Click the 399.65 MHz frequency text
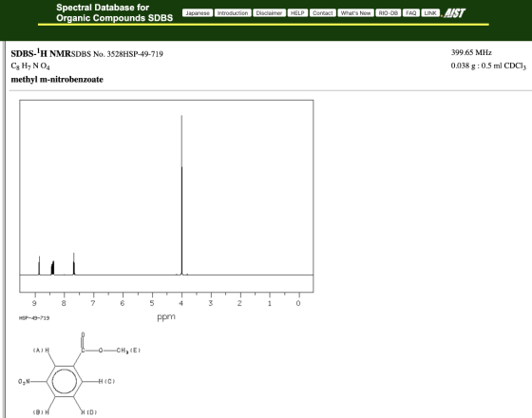The height and width of the screenshot is (418, 532). pos(471,52)
